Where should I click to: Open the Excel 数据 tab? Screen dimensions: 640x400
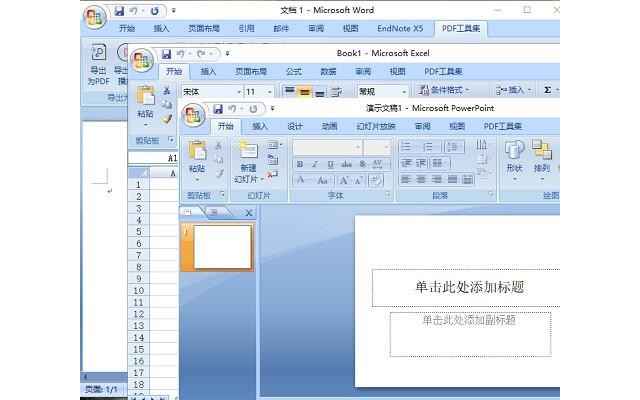(x=328, y=71)
